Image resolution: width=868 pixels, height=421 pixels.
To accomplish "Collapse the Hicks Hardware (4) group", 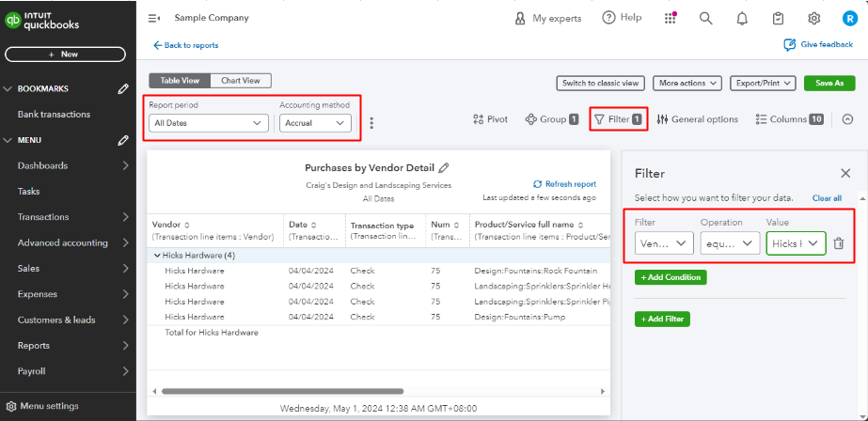I will [x=157, y=256].
